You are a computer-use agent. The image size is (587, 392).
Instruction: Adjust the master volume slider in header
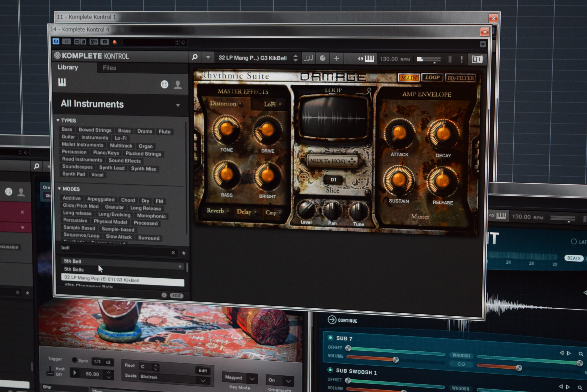click(x=428, y=60)
